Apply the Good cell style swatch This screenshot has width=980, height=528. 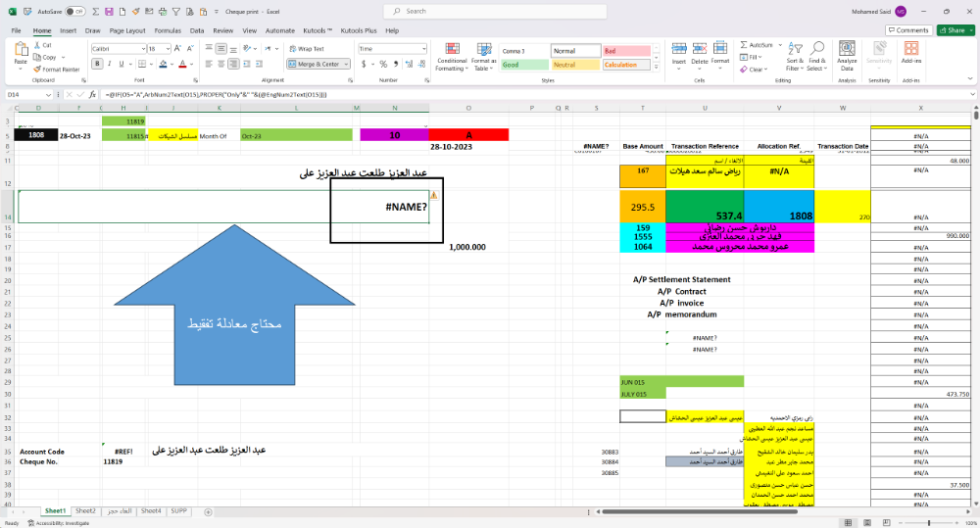click(x=524, y=65)
